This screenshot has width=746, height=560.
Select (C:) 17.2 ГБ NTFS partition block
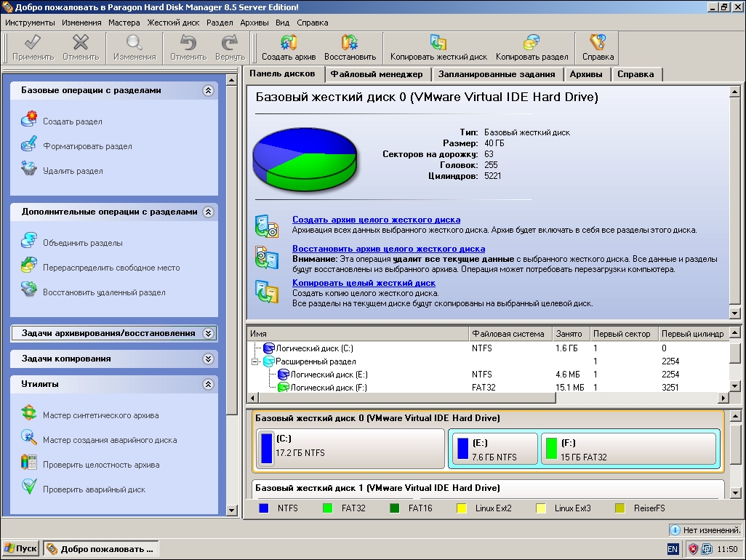(350, 448)
